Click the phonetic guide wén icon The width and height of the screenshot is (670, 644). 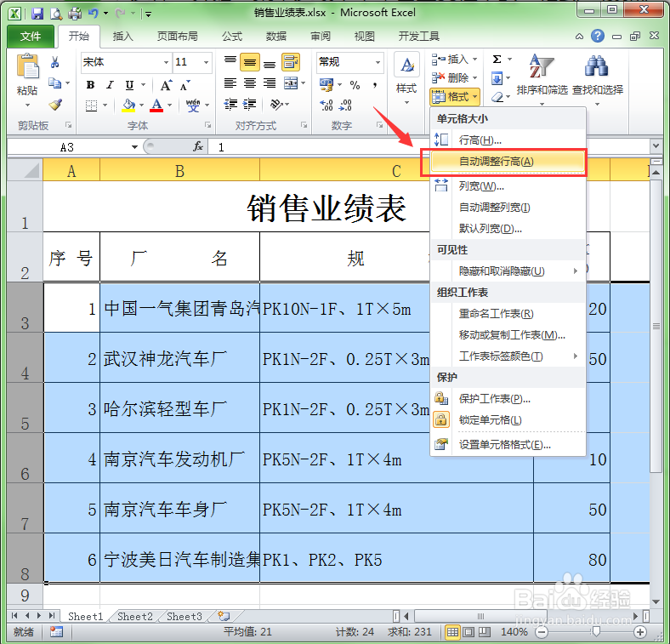(193, 105)
